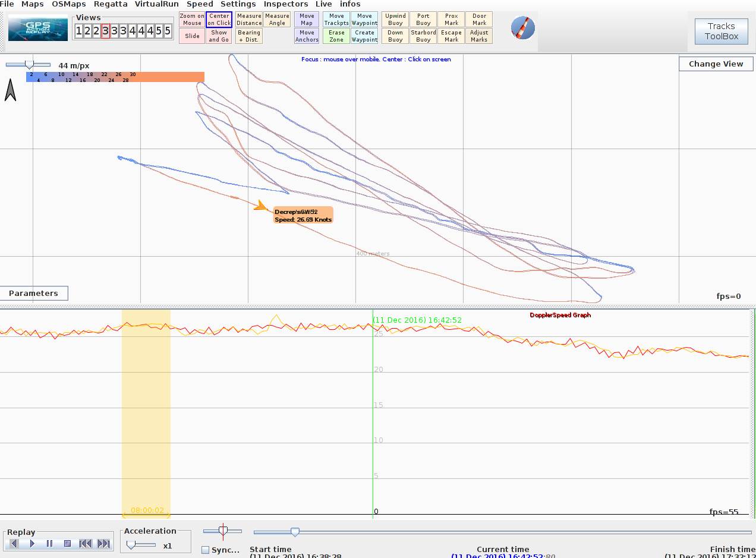
Task: Open the Inspectors menu
Action: (286, 4)
